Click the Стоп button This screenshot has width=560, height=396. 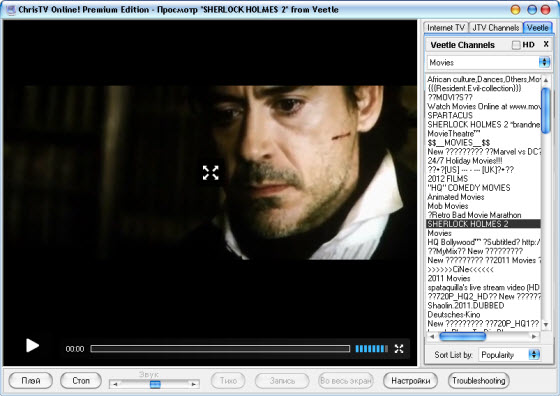pos(81,381)
